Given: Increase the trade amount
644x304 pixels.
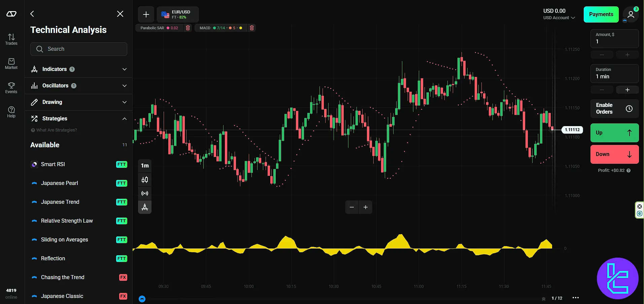Looking at the screenshot, I should click(x=628, y=55).
